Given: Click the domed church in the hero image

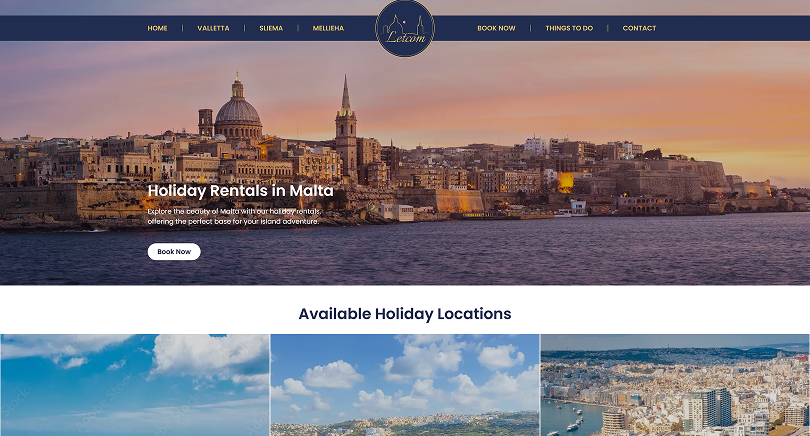Looking at the screenshot, I should tap(238, 111).
